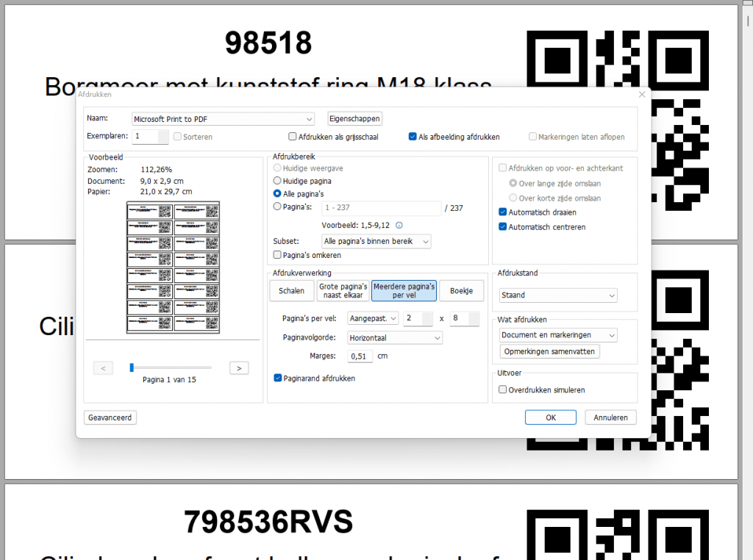Click the Zoomen value 112,26%
The image size is (753, 560).
tap(156, 169)
